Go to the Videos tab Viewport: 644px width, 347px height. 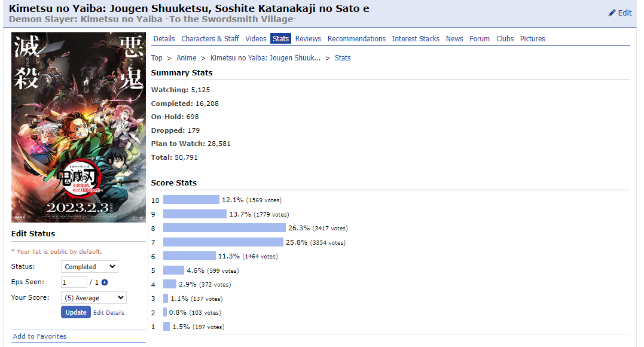tap(256, 39)
